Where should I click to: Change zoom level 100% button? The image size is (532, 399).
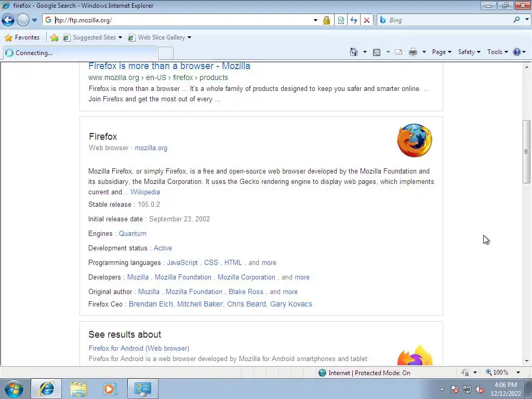point(497,373)
